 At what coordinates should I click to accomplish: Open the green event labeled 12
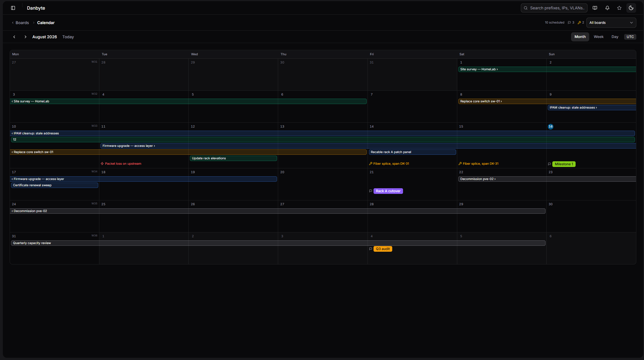coord(323,139)
